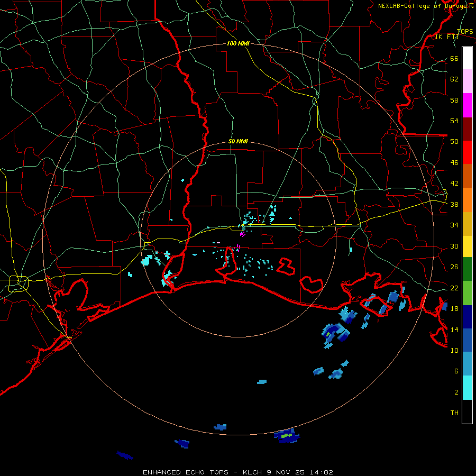Click the legend value "46"

[x=454, y=163]
